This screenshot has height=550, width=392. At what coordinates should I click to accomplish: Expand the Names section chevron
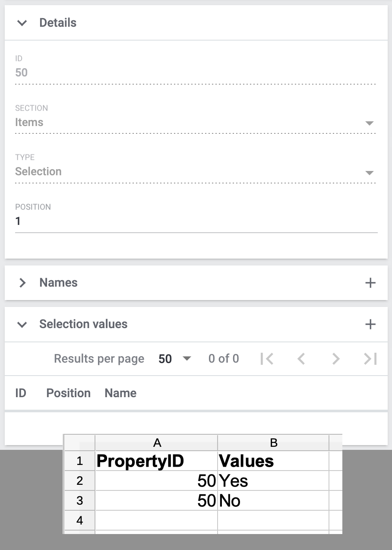pyautogui.click(x=22, y=283)
